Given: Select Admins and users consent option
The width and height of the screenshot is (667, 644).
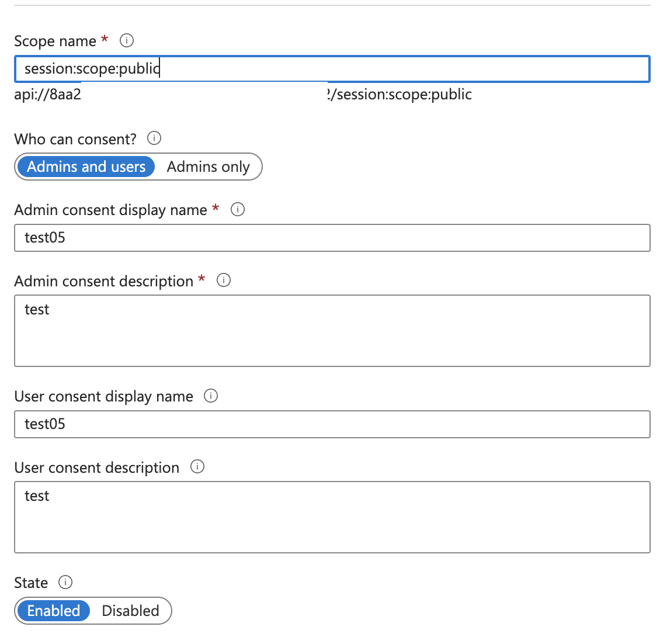Looking at the screenshot, I should coord(86,167).
